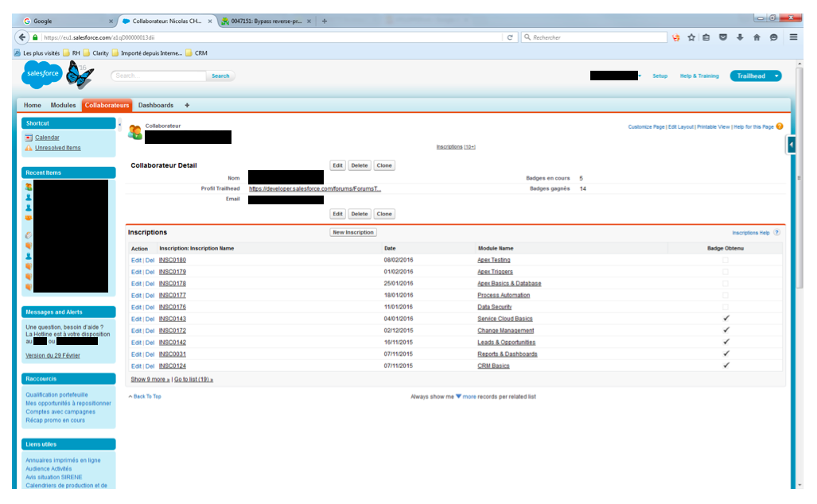Toggle Badge Obtenu checkbox for Apex Testing
817x504 pixels.
[725, 260]
